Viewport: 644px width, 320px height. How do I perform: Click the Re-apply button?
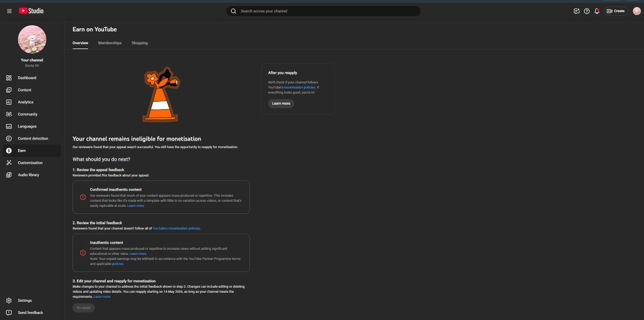coord(84,308)
